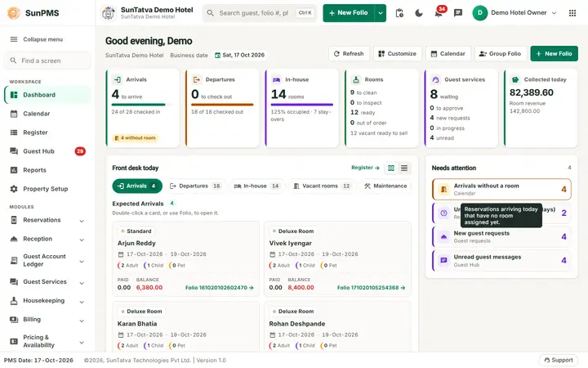Select the Departures tab with 18
This screenshot has width=588, height=368.
point(195,186)
